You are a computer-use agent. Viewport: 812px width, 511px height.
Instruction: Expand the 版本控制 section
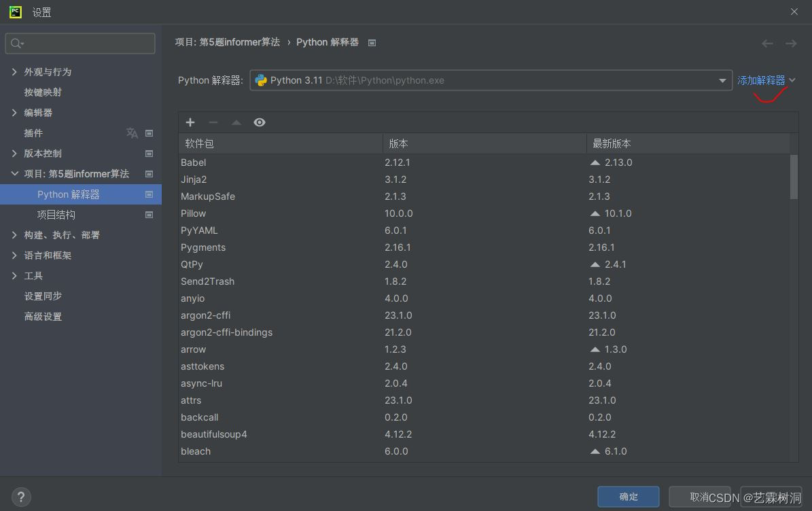14,154
